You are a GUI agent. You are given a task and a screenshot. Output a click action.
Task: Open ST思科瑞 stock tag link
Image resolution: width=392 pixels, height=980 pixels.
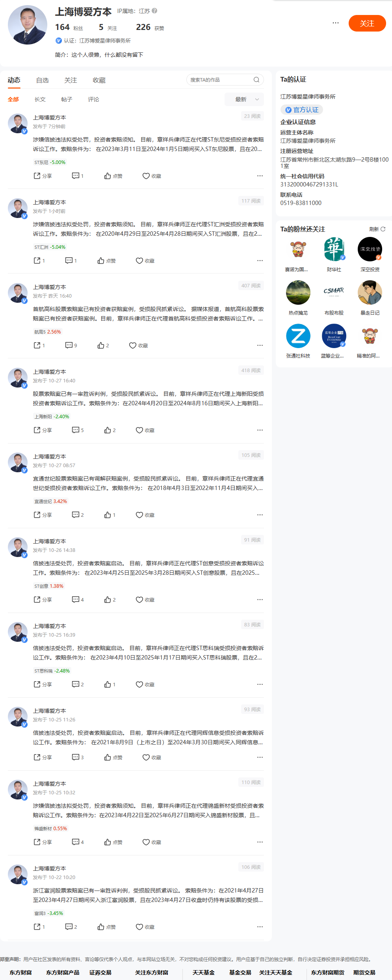(52, 671)
